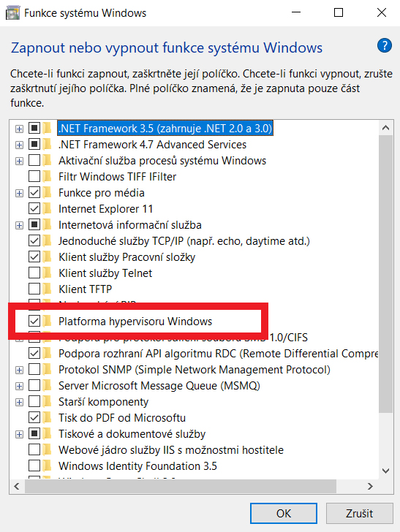Click the horizontal scrollbar thumb
400x532 pixels.
[x=181, y=486]
